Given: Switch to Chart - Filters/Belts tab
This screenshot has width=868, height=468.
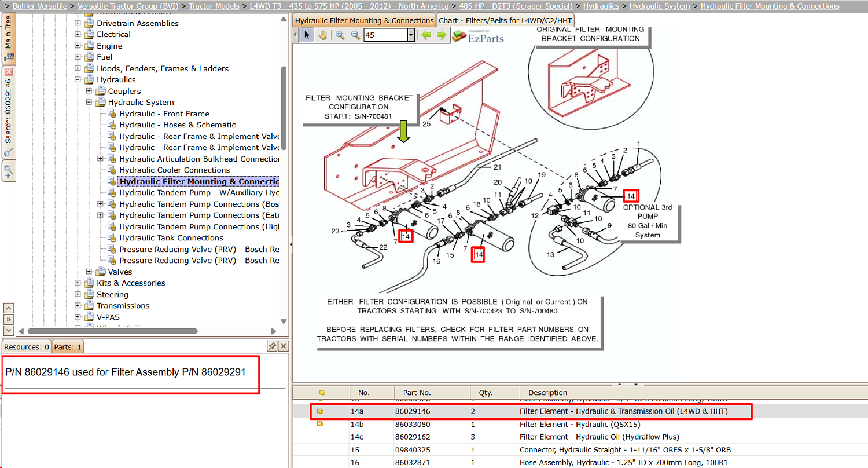Looking at the screenshot, I should [505, 20].
